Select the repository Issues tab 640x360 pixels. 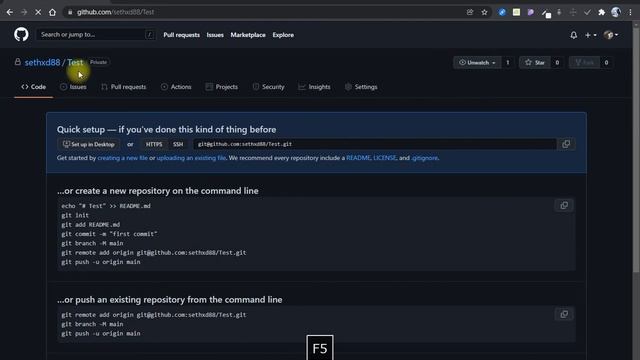73,87
